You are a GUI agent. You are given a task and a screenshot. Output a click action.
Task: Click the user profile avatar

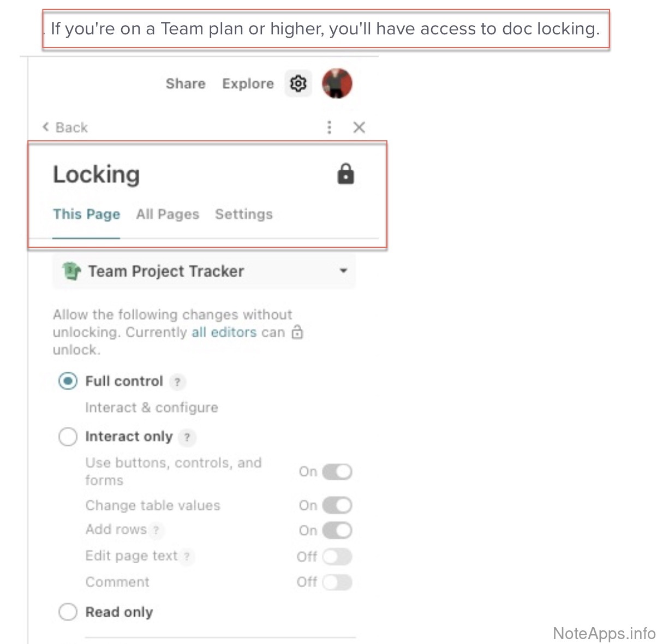[x=337, y=84]
